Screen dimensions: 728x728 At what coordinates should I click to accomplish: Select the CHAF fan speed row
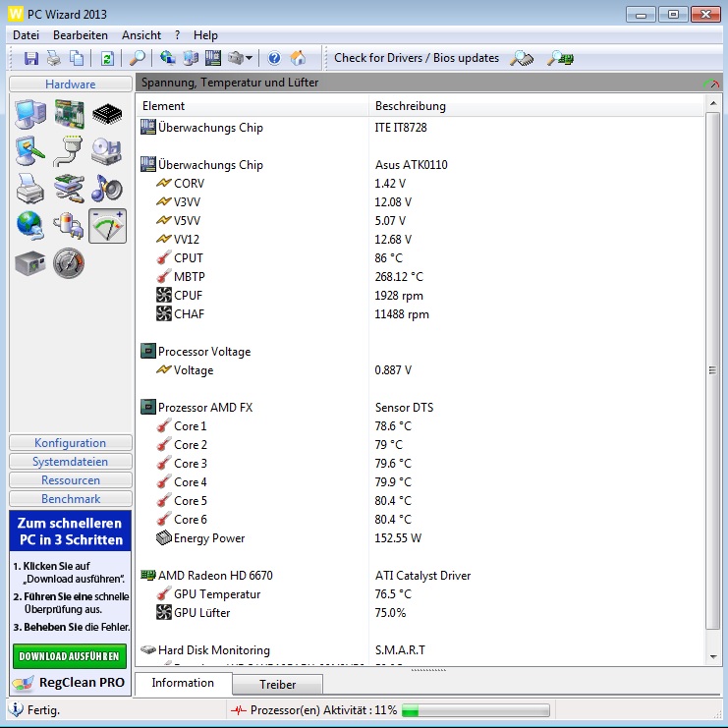[420, 314]
